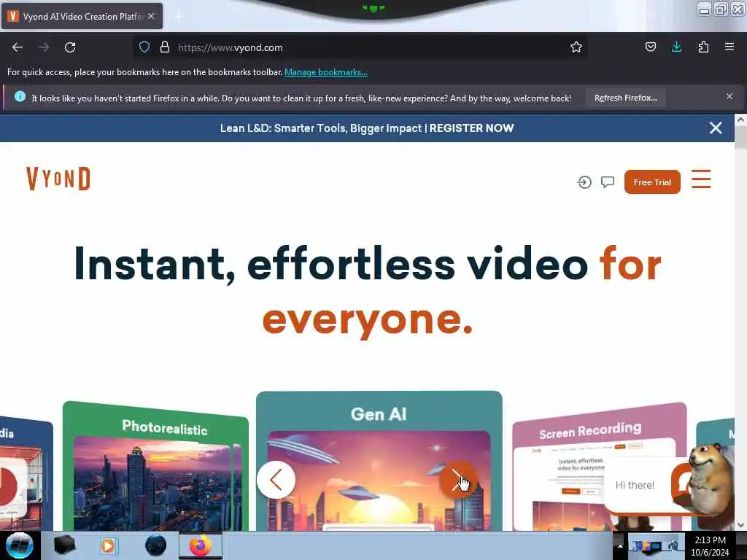Open the tracking protection shield icon
This screenshot has width=747, height=560.
pos(144,47)
